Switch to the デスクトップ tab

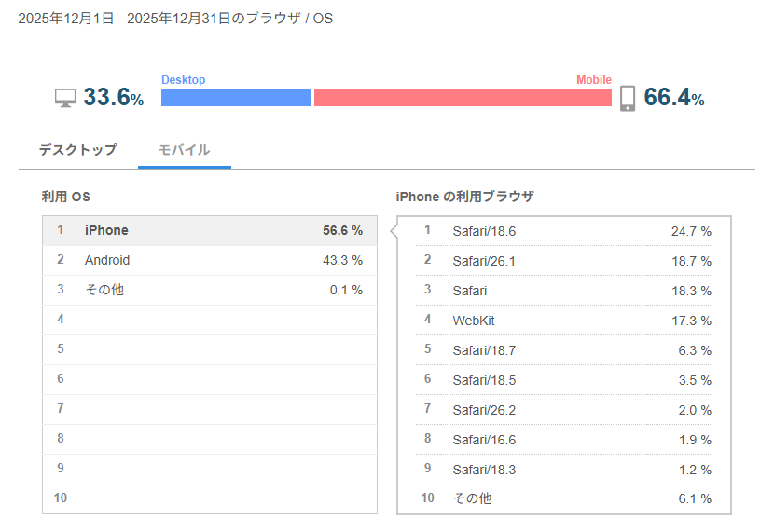[77, 150]
